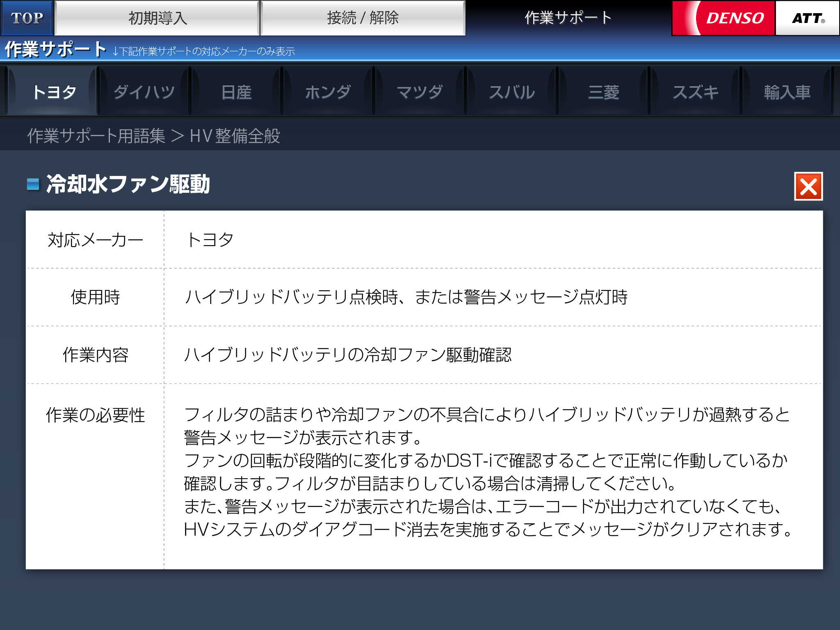Choose the スズキ maker tab
This screenshot has width=840, height=630.
695,92
